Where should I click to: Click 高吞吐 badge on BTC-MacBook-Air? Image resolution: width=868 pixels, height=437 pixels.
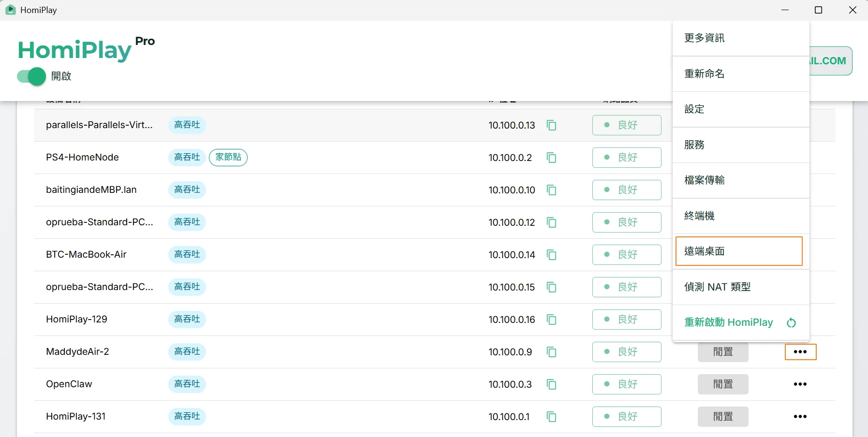(187, 254)
